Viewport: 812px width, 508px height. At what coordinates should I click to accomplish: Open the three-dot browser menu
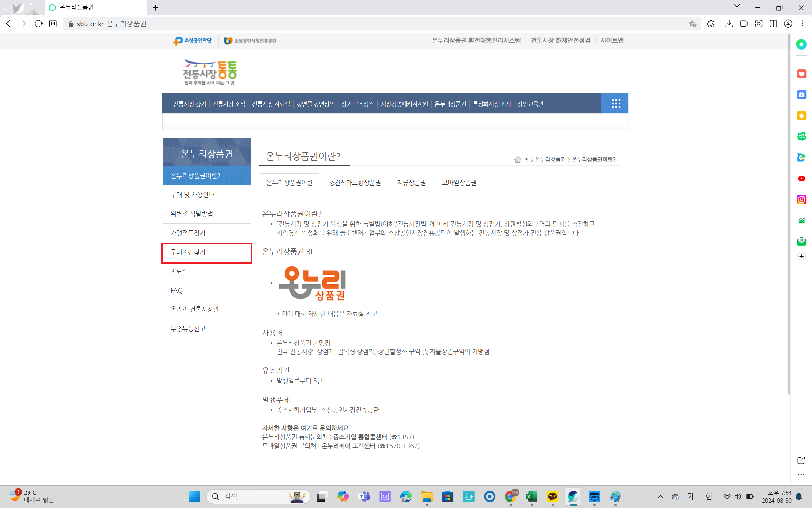(802, 23)
